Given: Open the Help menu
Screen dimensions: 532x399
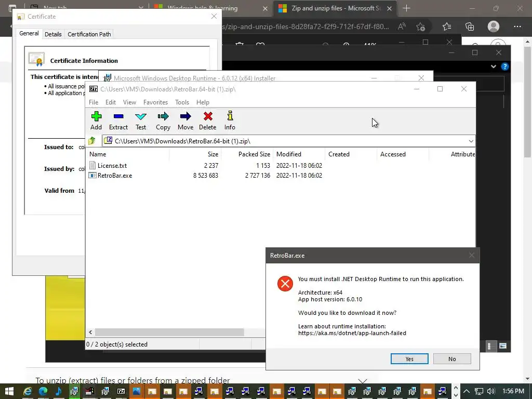Looking at the screenshot, I should (x=203, y=102).
